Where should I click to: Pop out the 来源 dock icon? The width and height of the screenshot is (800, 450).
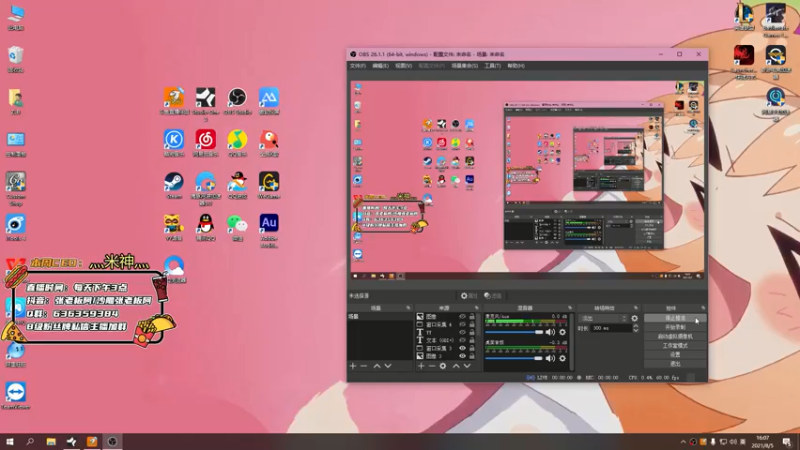(477, 308)
